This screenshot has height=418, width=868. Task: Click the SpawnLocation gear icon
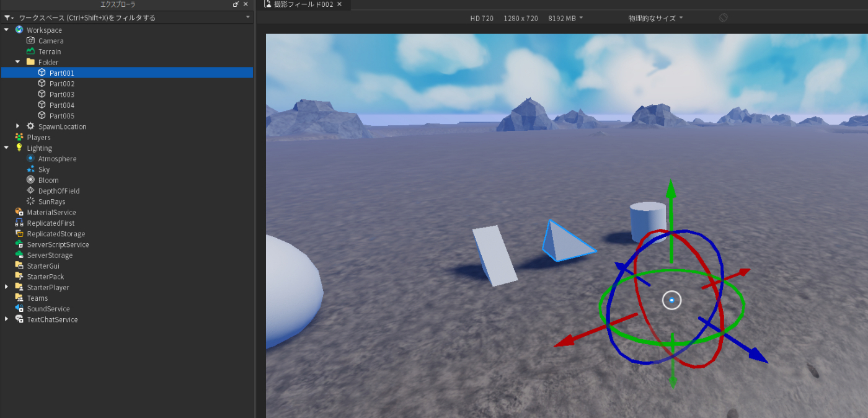[x=30, y=127]
